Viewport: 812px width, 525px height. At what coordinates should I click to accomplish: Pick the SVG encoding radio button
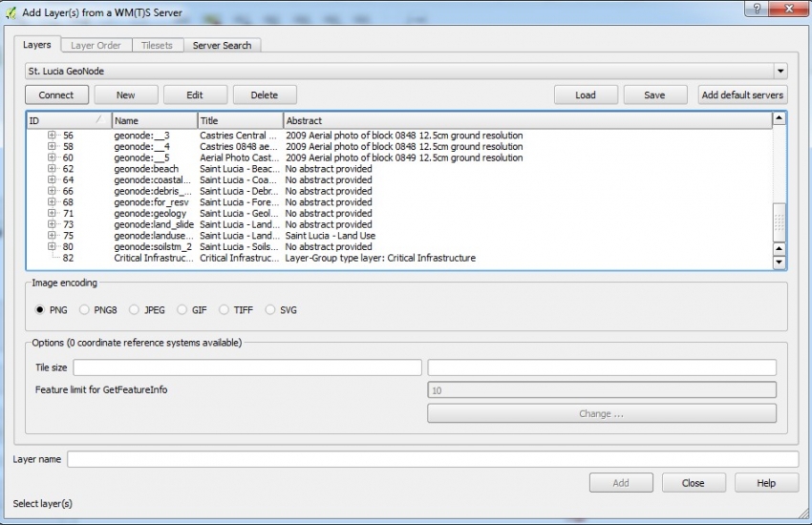[270, 310]
